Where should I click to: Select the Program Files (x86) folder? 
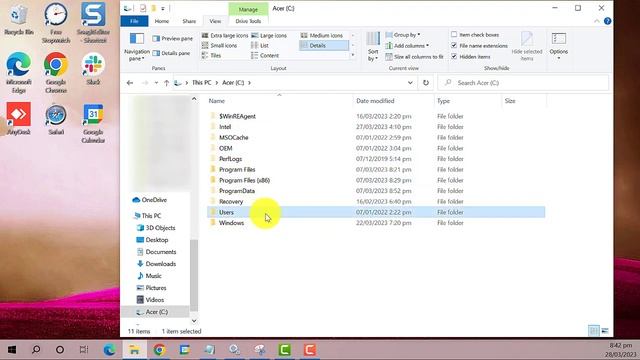point(244,180)
